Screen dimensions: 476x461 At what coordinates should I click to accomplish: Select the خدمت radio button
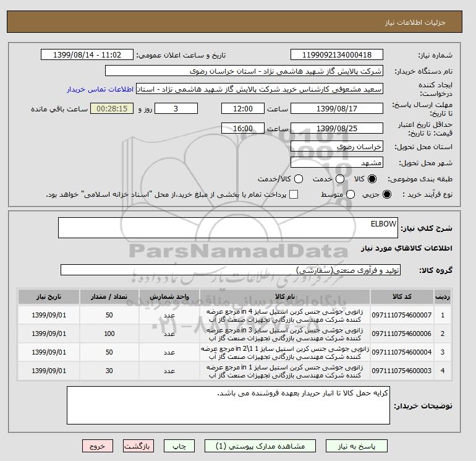[340, 179]
